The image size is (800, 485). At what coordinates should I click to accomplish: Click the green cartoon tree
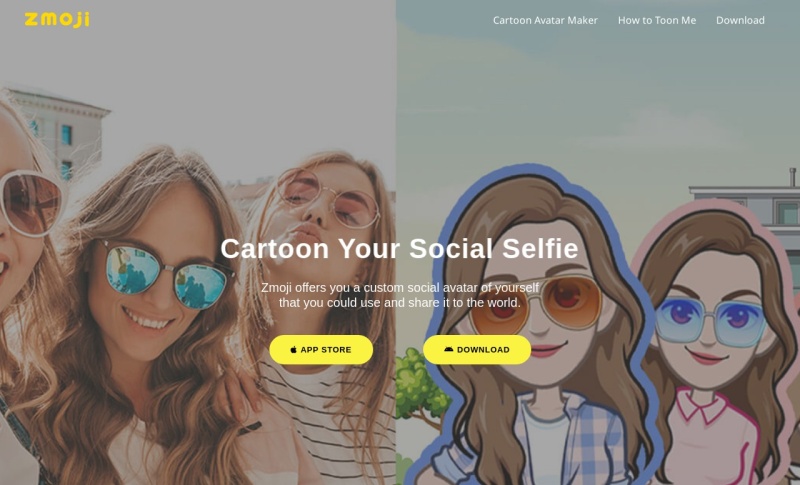pos(417,388)
